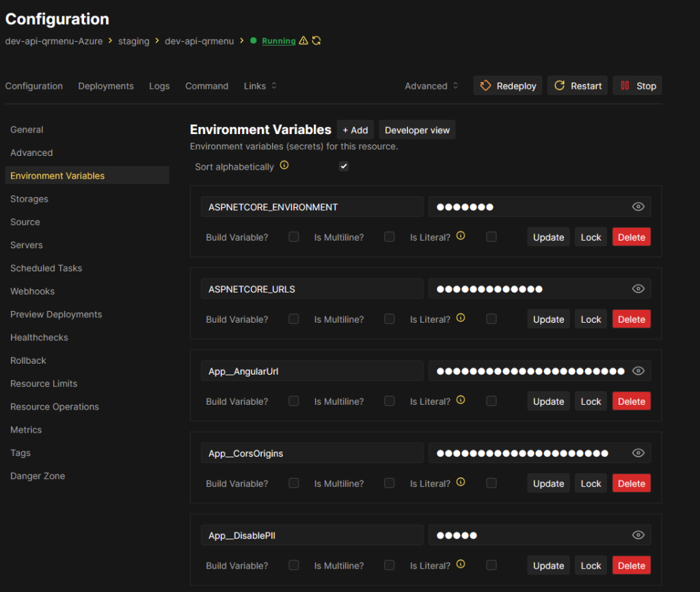Click the Redeploy button
Viewport: 700px width, 592px height.
(x=508, y=85)
